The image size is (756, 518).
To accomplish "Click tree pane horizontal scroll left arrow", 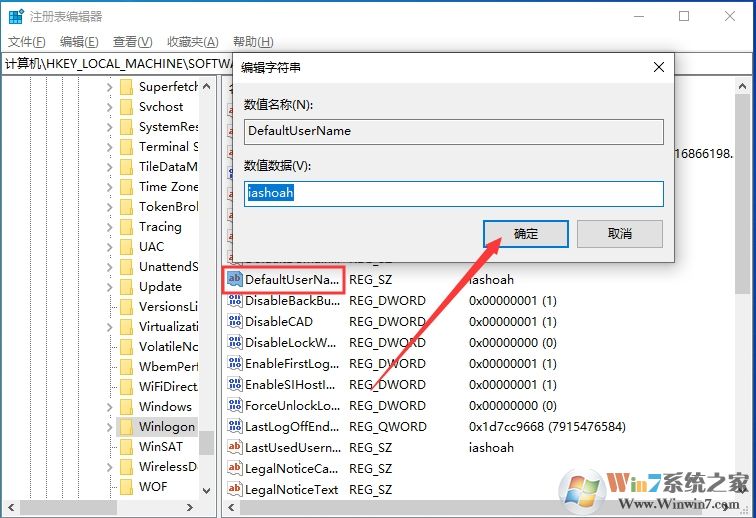I will pos(11,507).
